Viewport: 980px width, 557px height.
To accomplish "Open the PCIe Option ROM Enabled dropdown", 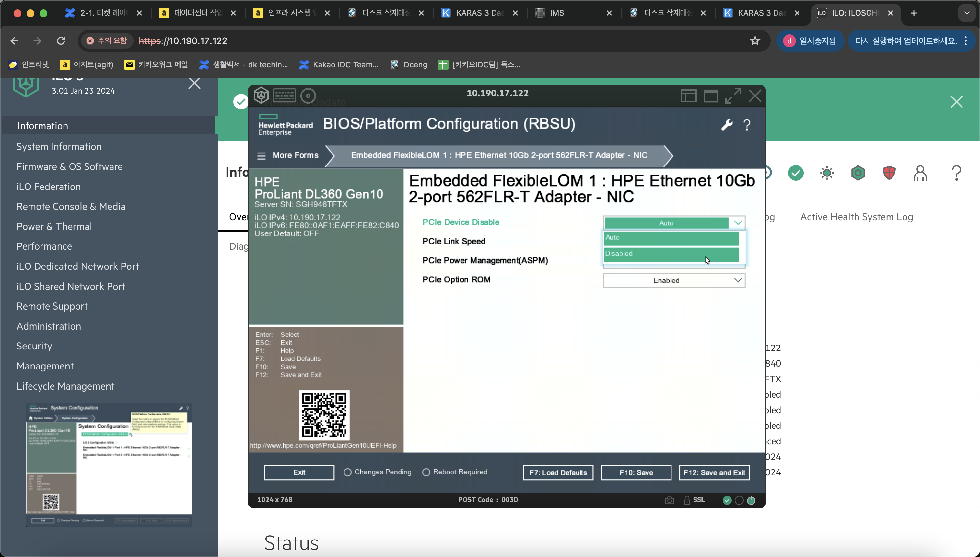I will (674, 280).
